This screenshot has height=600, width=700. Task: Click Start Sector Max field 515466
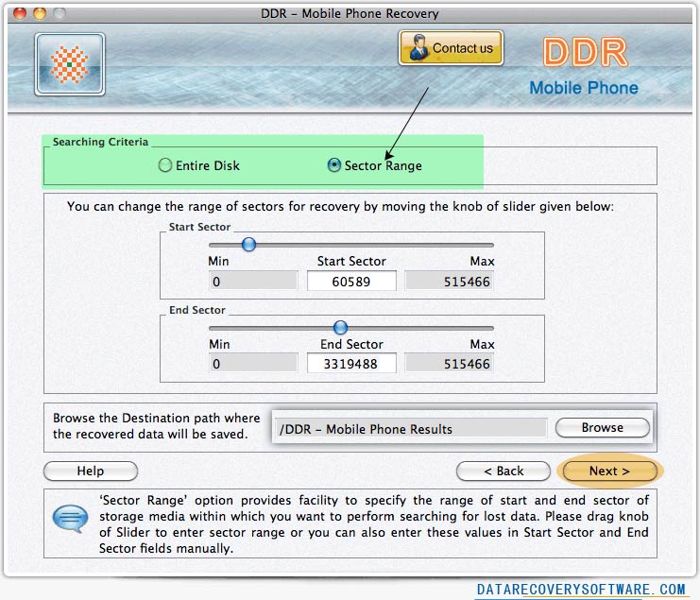(x=449, y=282)
